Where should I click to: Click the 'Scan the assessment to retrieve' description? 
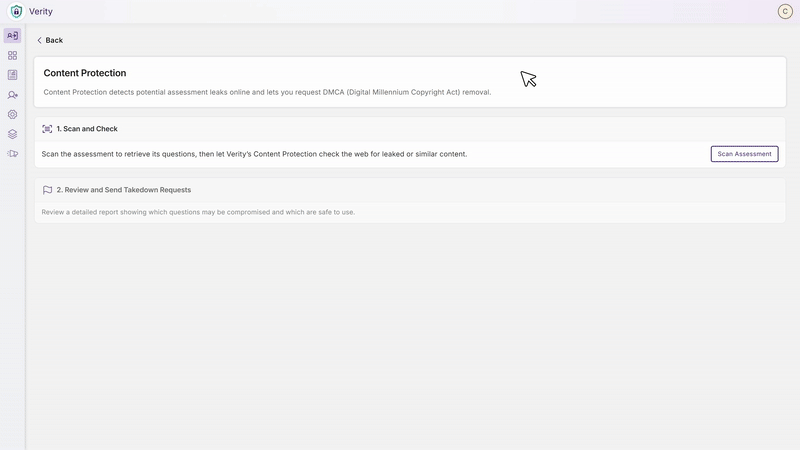click(254, 154)
